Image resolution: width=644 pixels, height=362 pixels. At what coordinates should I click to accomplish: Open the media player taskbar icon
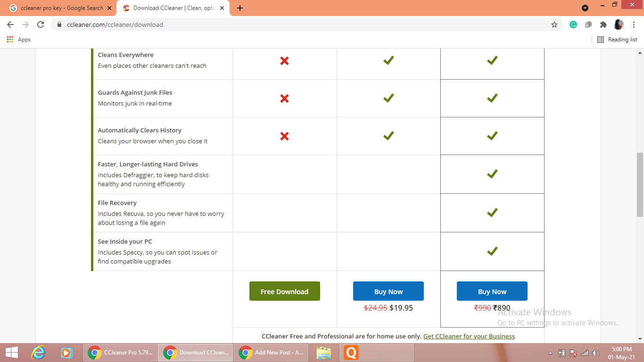[x=66, y=352]
